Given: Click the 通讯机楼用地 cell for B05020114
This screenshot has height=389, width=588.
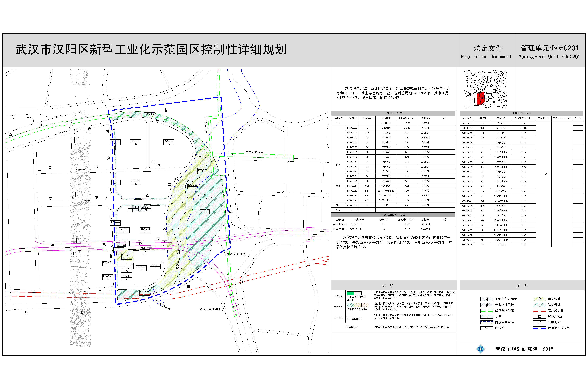Looking at the screenshot, I should 386,186.
